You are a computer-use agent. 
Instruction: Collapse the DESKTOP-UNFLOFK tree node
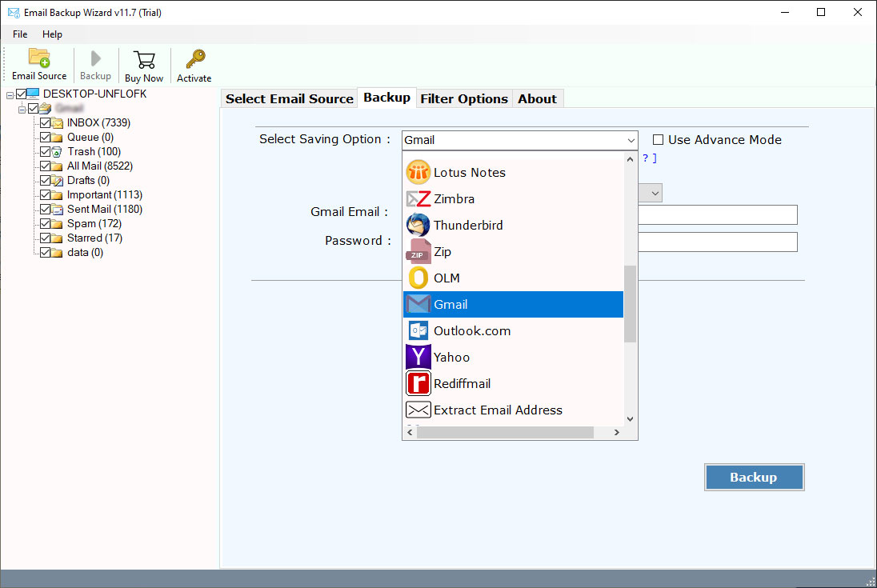pyautogui.click(x=10, y=95)
